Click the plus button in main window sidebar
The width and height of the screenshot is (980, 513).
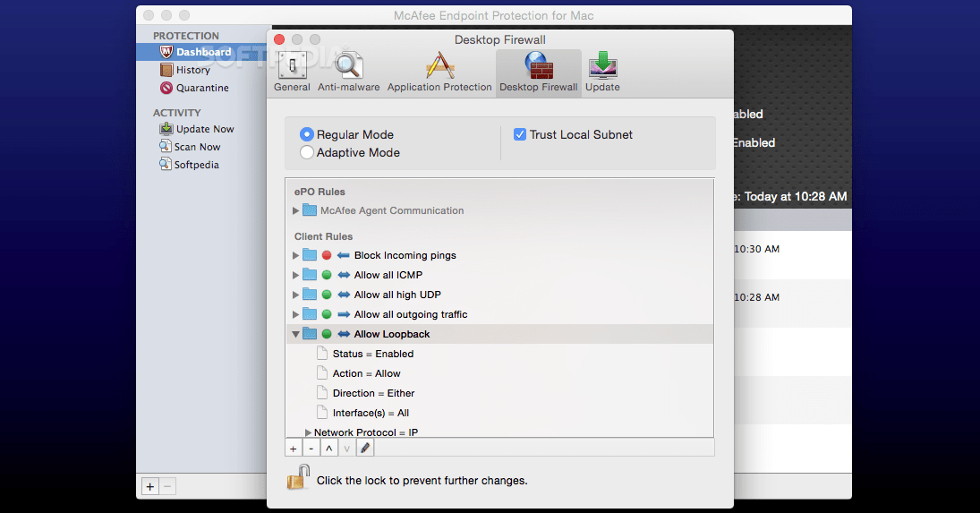(150, 486)
